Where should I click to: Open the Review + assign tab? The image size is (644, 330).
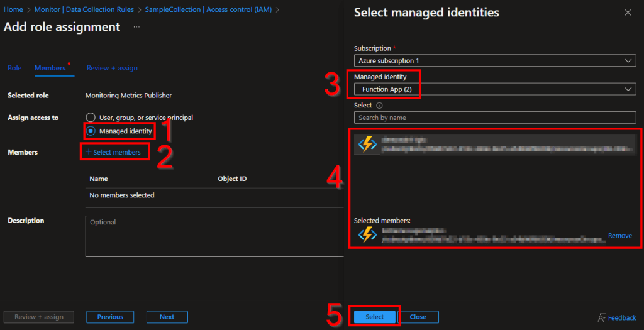[x=112, y=68]
